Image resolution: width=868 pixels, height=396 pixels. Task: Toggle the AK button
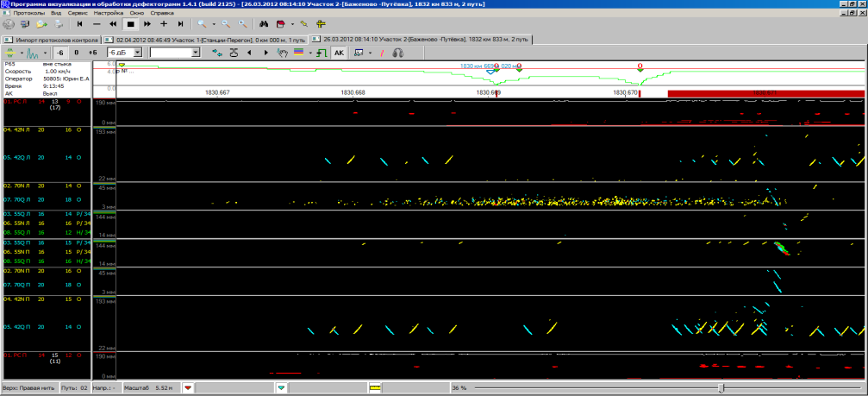pyautogui.click(x=339, y=53)
